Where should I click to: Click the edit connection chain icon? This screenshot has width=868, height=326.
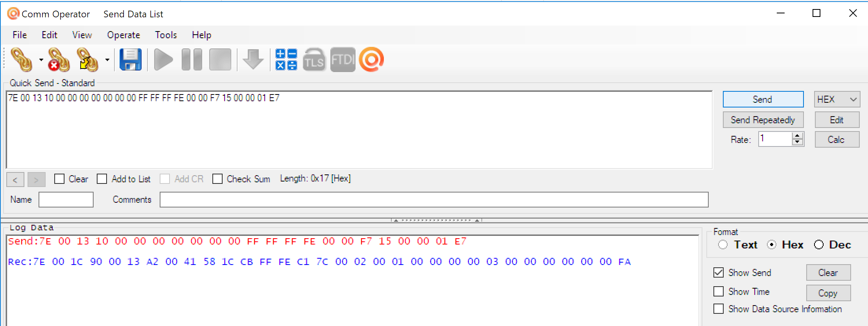click(87, 60)
